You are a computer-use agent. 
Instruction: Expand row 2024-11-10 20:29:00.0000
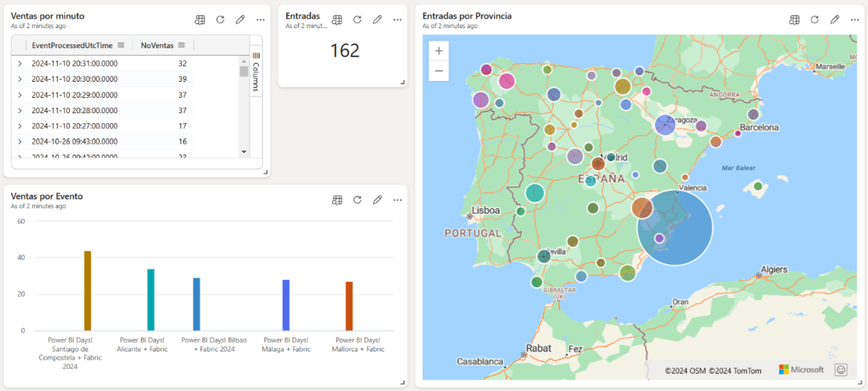20,95
